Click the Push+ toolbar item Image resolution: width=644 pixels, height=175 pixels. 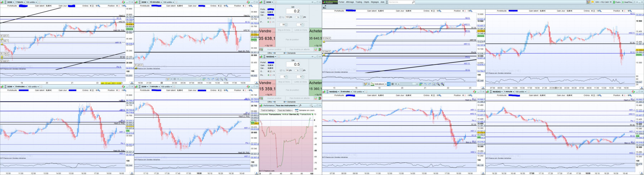[617, 2]
